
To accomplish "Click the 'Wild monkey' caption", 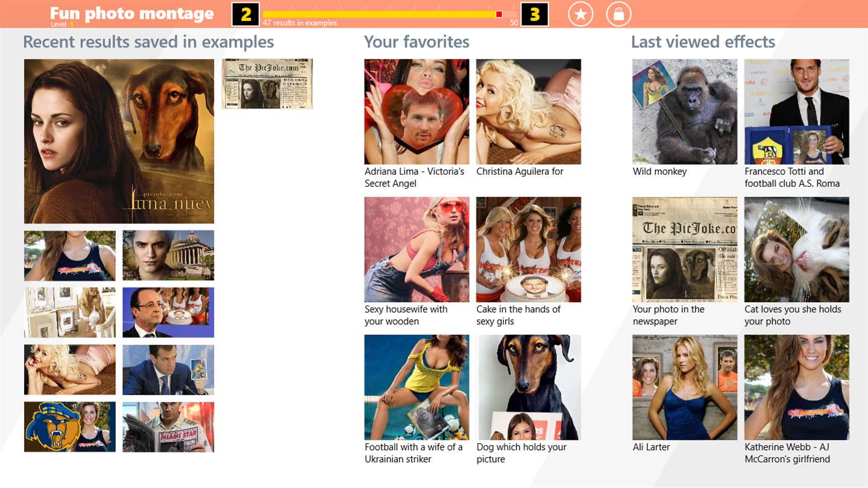I will (x=659, y=171).
